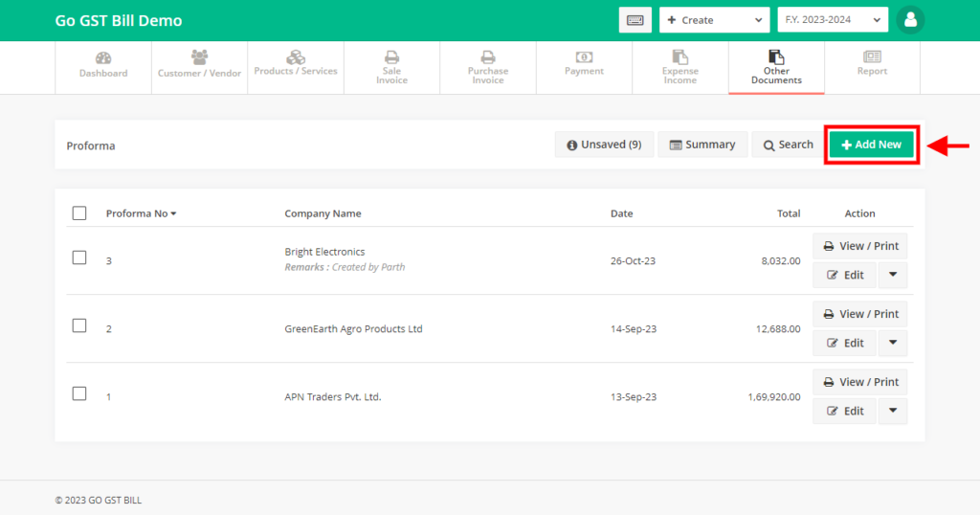Image resolution: width=980 pixels, height=515 pixels.
Task: Click the user profile avatar icon
Action: tap(910, 20)
